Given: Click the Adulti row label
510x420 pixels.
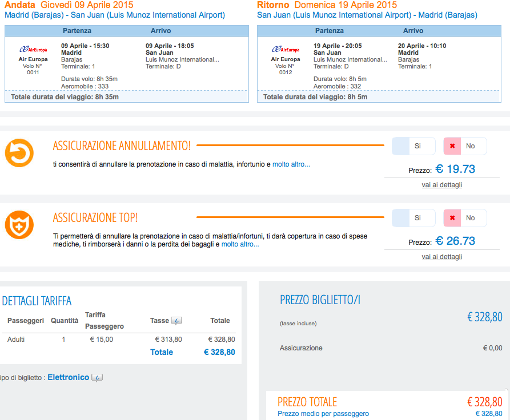Looking at the screenshot, I should coord(16,340).
